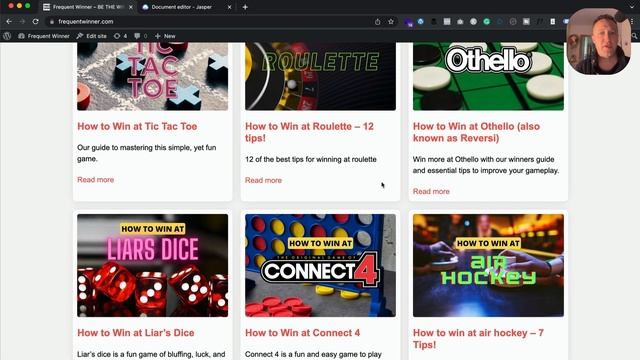Image resolution: width=640 pixels, height=360 pixels.
Task: Click the WordPress logo in admin bar
Action: 7,36
